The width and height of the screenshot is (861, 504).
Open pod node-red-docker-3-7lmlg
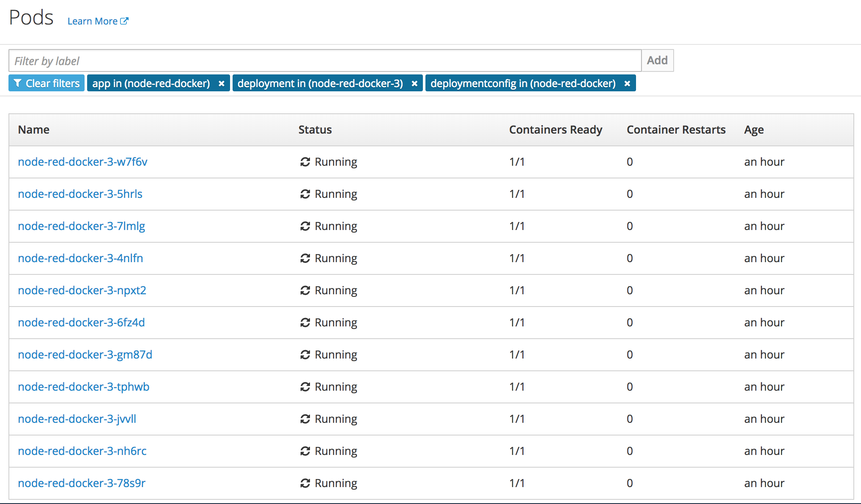81,226
